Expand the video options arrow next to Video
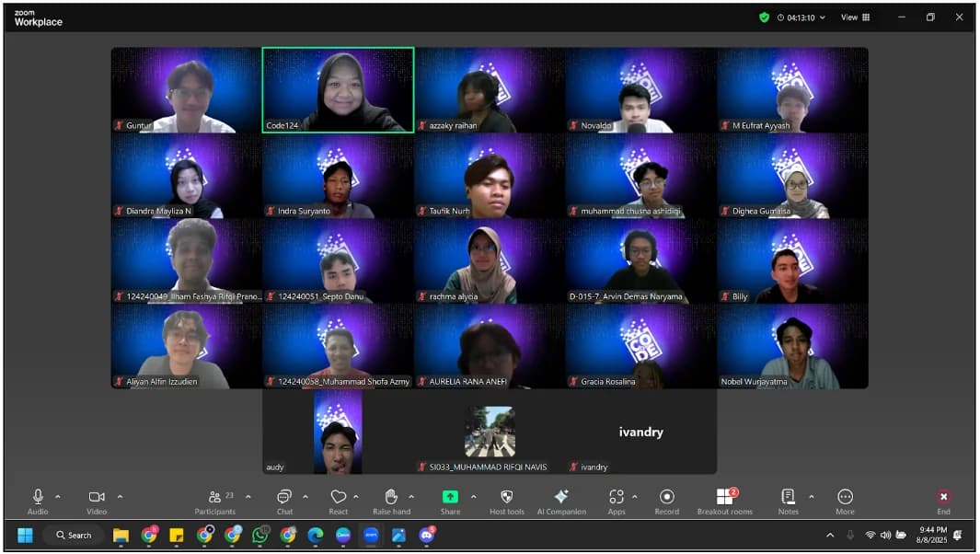This screenshot has height=554, width=980. coord(120,497)
